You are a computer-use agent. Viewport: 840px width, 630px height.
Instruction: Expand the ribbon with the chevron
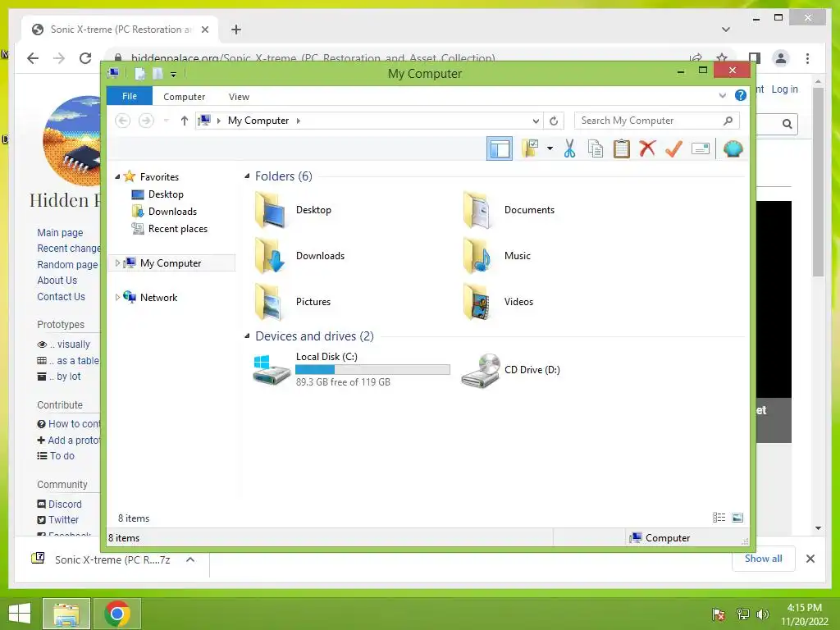(723, 96)
